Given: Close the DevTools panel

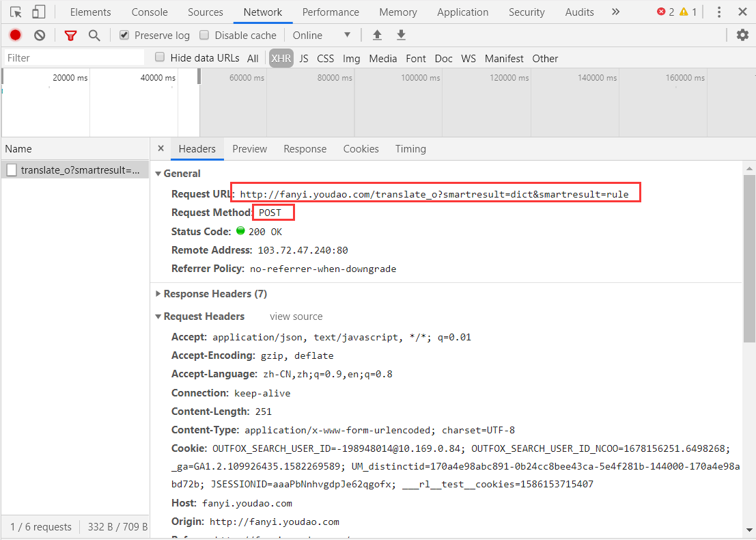Looking at the screenshot, I should [x=742, y=12].
